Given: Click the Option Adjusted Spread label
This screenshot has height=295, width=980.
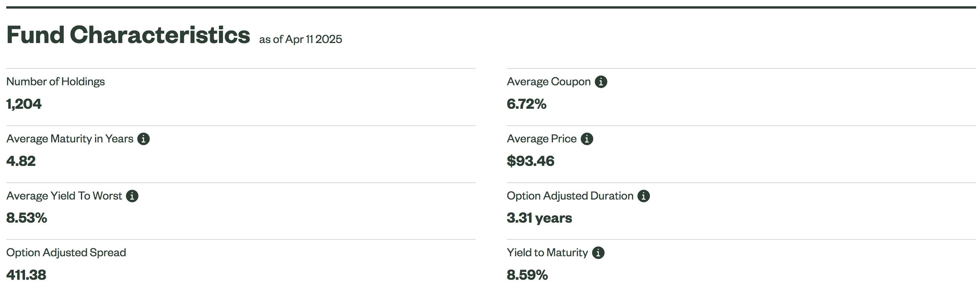Looking at the screenshot, I should [66, 253].
